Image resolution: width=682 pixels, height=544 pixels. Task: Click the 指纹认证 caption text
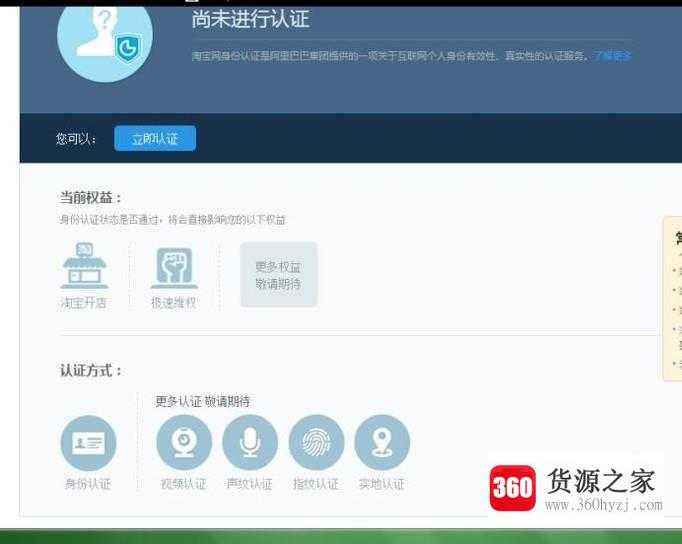click(x=316, y=484)
